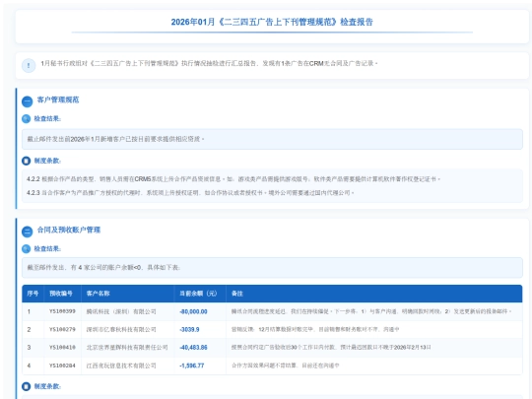Click the 检查结果 label under 客户管理规范
This screenshot has height=399, width=532.
(x=47, y=119)
